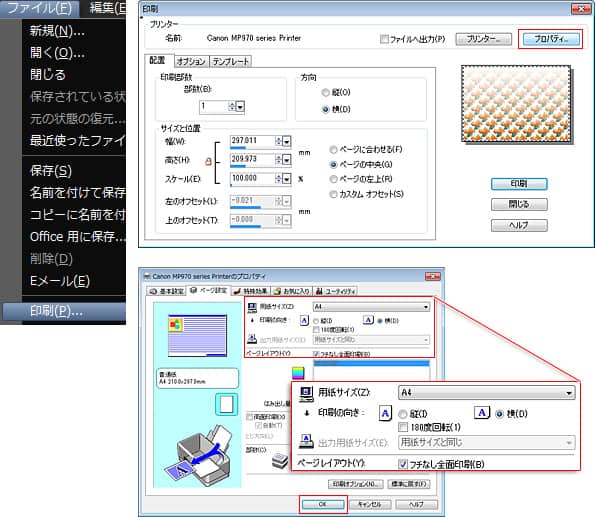Click the portrait orientation A icon next to 縦
This screenshot has height=517, width=597.
pos(385,413)
